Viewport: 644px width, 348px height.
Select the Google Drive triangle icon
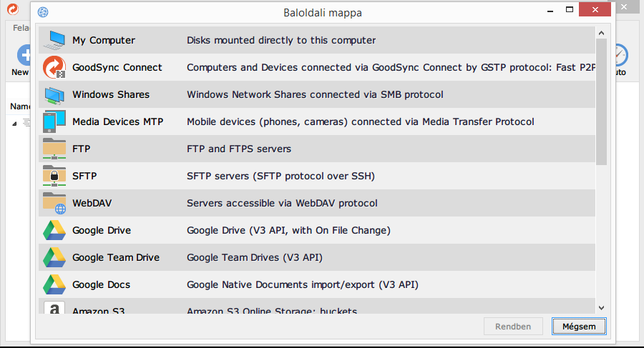coord(54,230)
